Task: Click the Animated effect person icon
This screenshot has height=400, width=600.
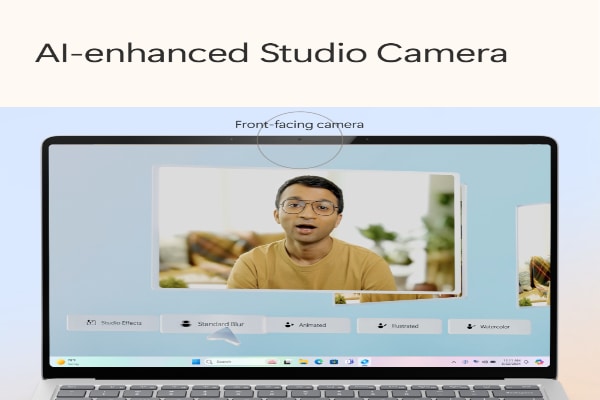Action: click(289, 325)
